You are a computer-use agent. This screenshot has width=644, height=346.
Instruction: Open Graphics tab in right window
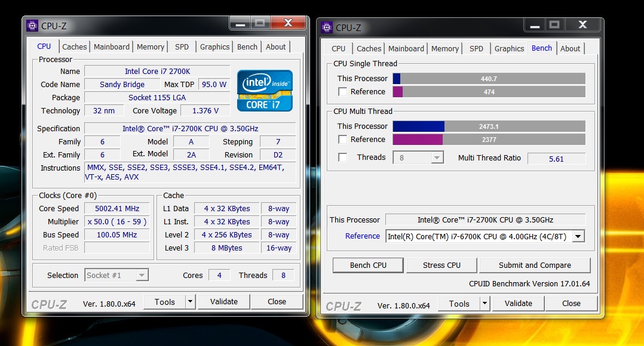point(509,48)
